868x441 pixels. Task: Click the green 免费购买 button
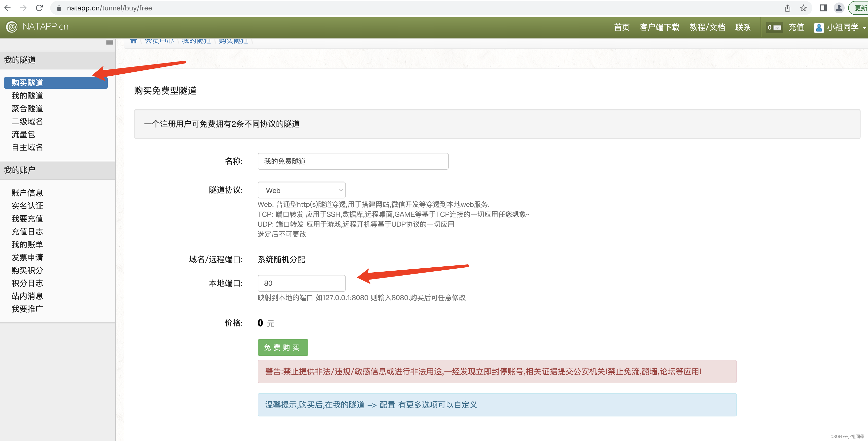283,347
